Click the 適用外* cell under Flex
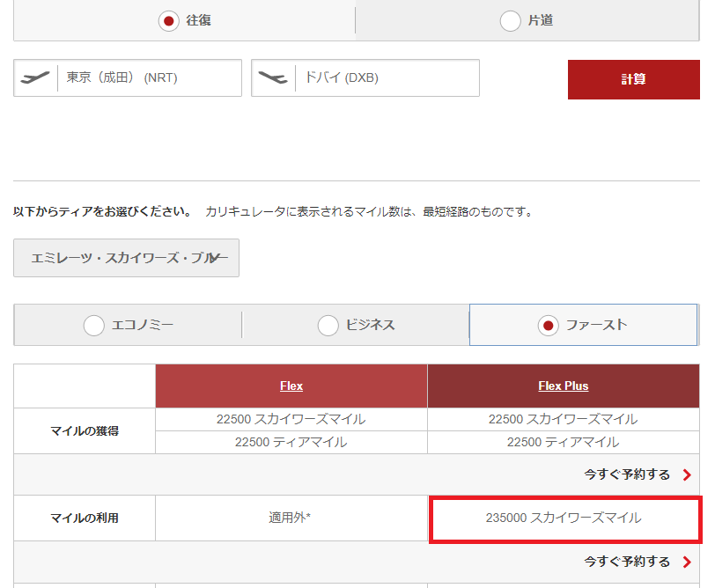Viewport: 715px width, 588px height. (291, 518)
